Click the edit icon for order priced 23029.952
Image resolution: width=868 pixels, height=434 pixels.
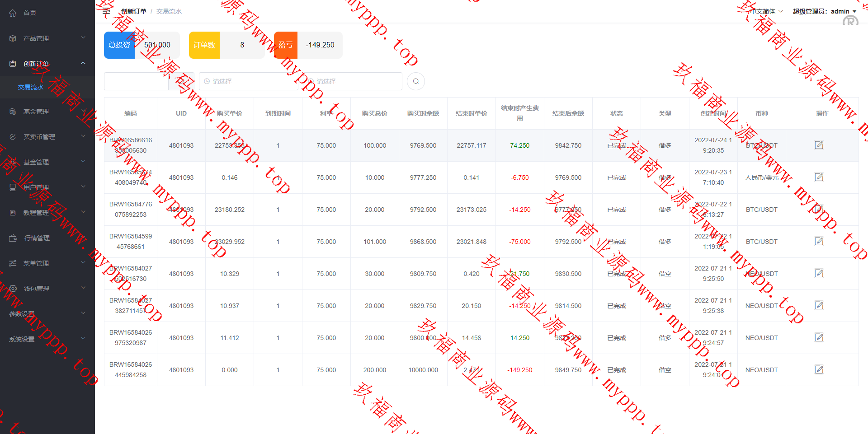[819, 241]
